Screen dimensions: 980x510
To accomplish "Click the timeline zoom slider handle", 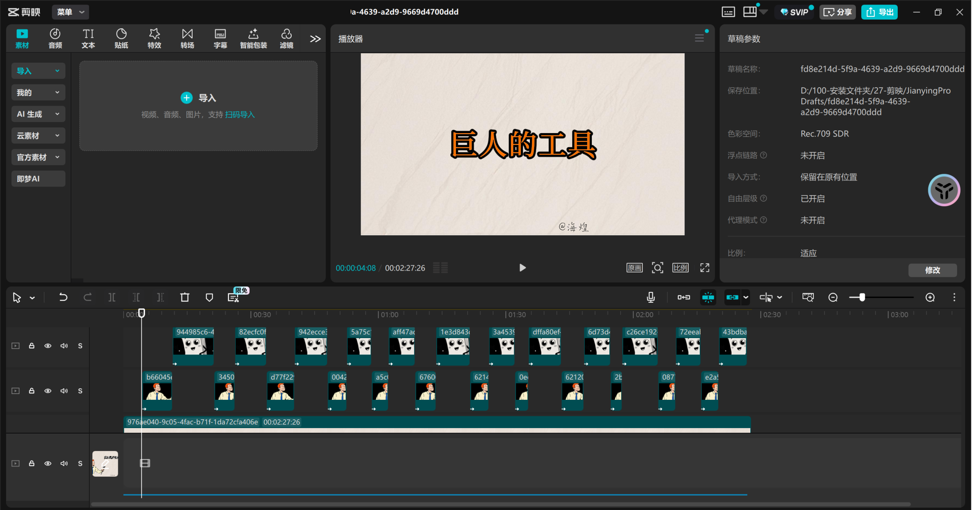I will (x=862, y=297).
